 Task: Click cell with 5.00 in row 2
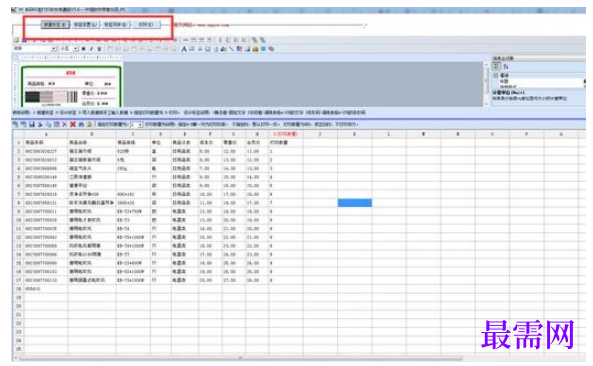(210, 151)
